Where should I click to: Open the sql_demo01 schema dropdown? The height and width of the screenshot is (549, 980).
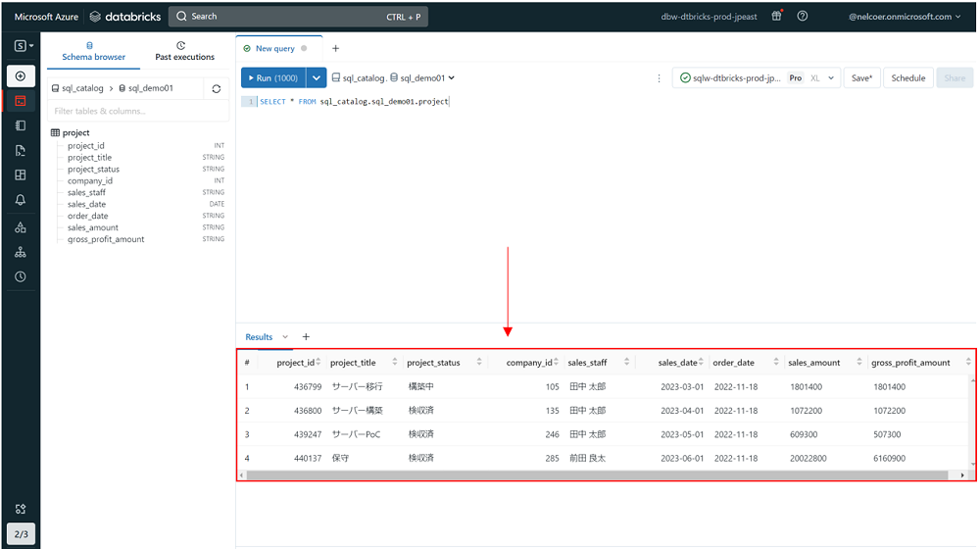(423, 78)
